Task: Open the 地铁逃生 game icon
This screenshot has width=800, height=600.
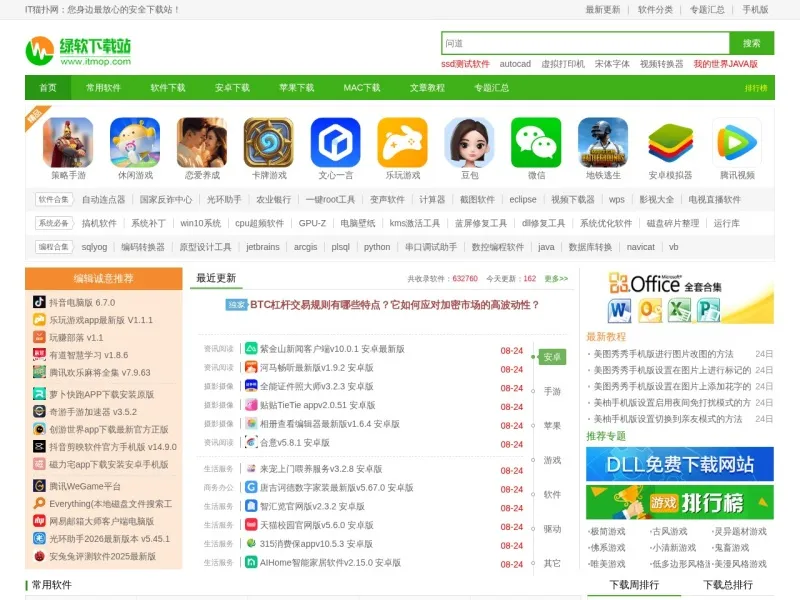Action: coord(603,142)
